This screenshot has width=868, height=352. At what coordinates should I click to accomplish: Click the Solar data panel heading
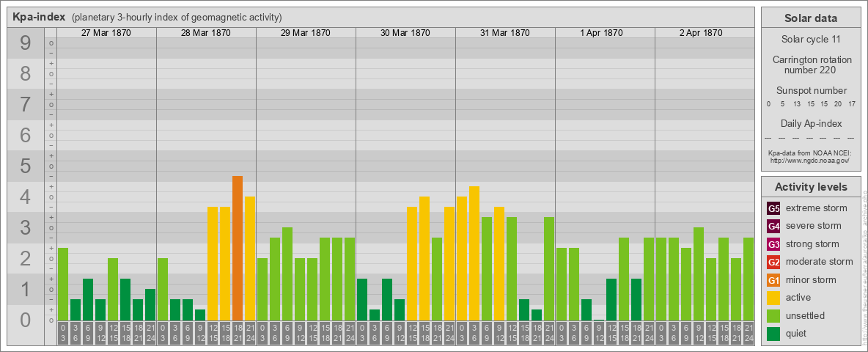[811, 18]
